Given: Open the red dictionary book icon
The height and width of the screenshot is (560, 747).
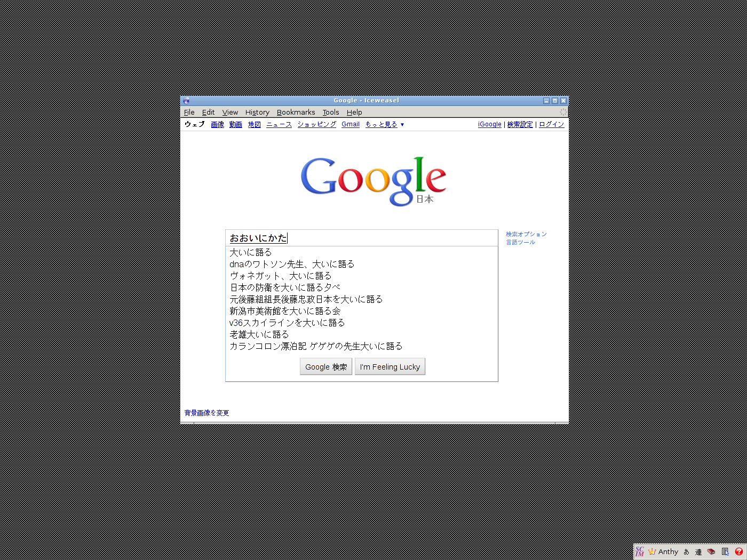Looking at the screenshot, I should tap(711, 551).
